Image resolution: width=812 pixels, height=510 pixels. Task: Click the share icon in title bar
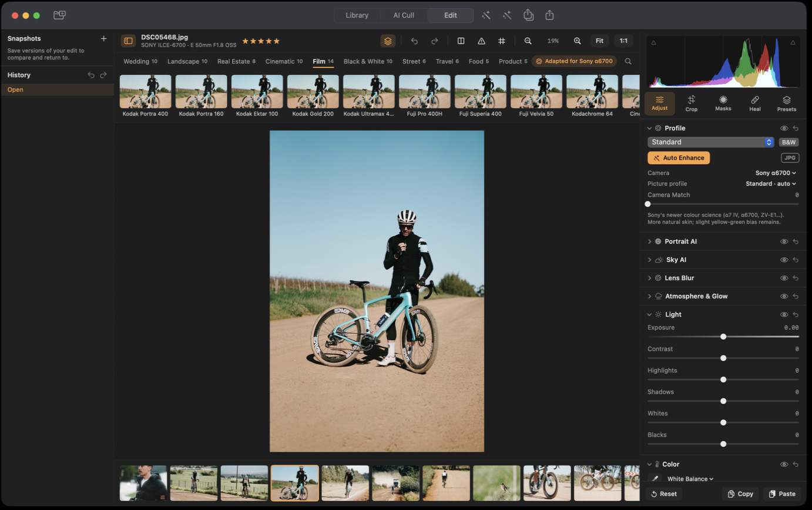[x=550, y=15]
